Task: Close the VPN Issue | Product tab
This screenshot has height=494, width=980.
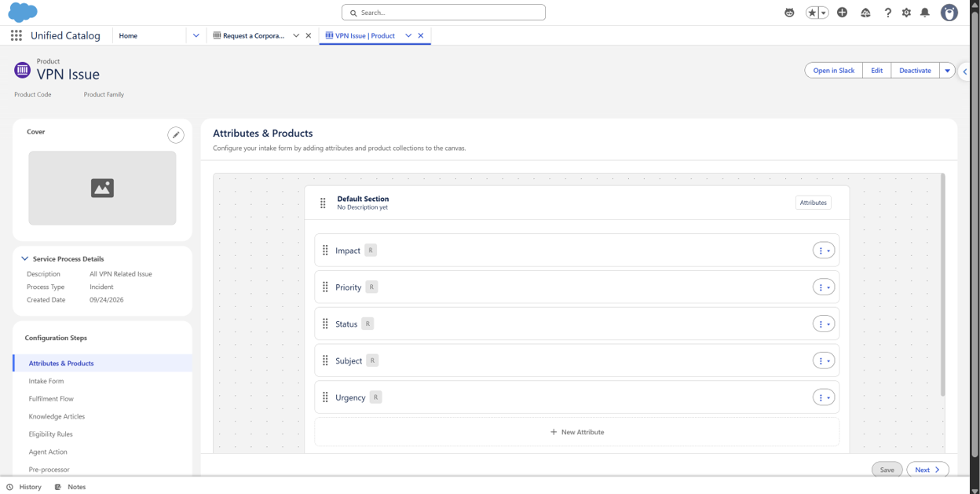Action: point(421,35)
